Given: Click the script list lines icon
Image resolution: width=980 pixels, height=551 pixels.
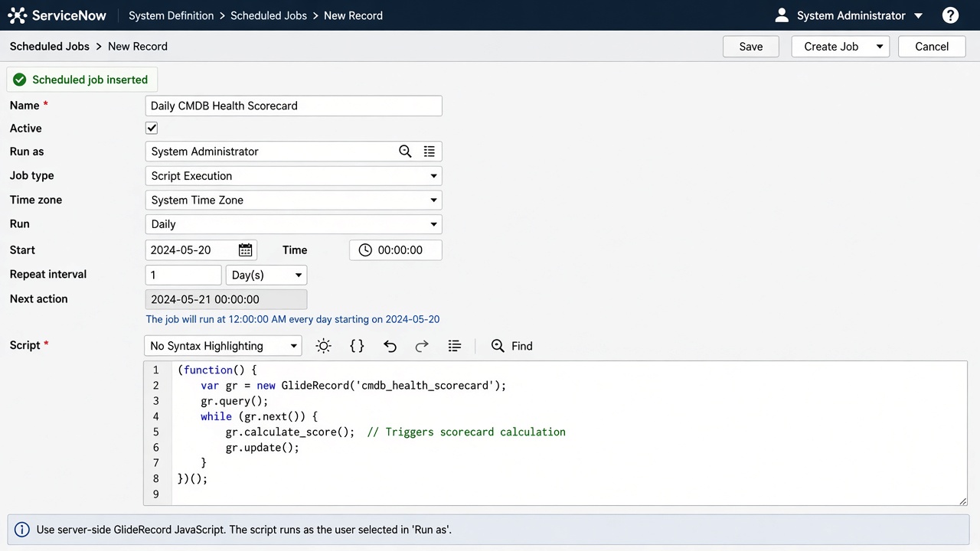Looking at the screenshot, I should 455,346.
